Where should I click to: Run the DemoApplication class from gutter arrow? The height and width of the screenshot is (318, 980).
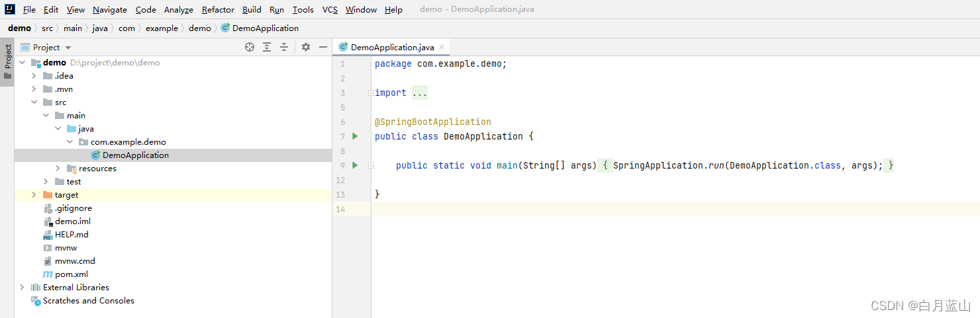coord(355,136)
